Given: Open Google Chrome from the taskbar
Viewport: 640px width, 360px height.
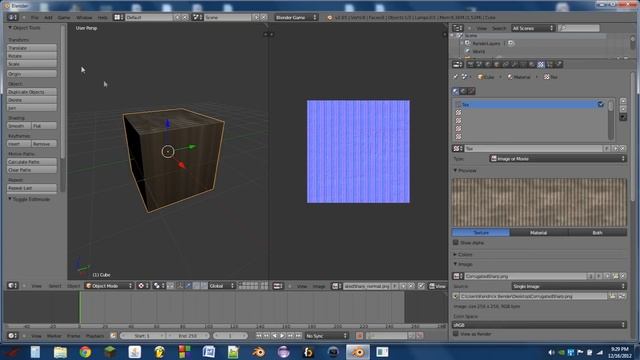Looking at the screenshot, I should coord(85,352).
